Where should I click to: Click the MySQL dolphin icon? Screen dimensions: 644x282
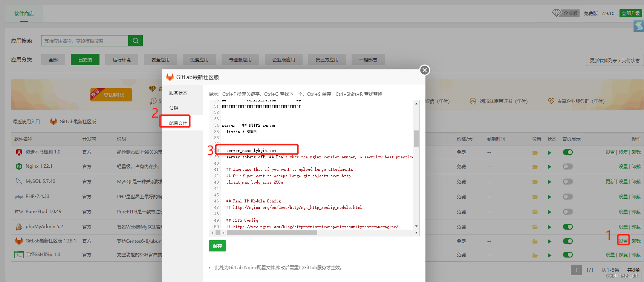coord(19,182)
